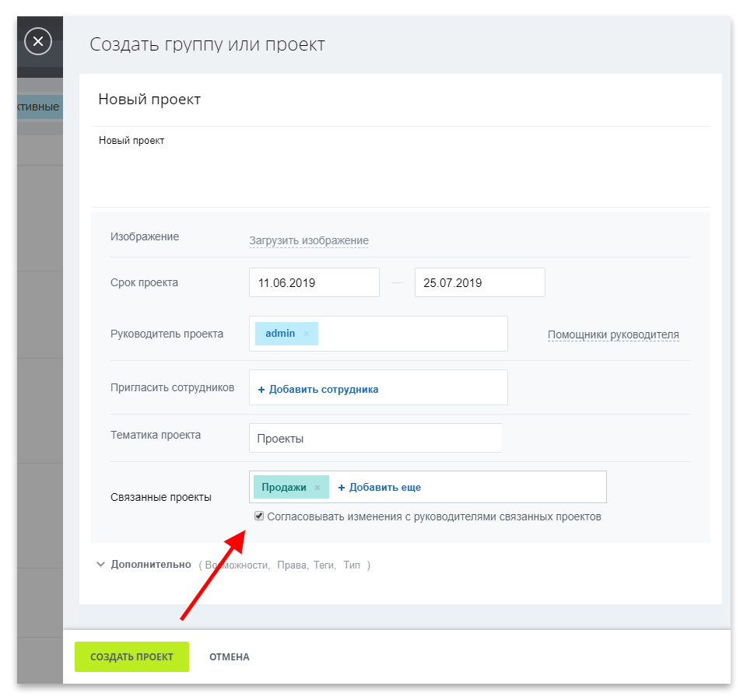Remove Продажи tag from linked projects
This screenshot has height=700, width=747.
click(x=317, y=488)
